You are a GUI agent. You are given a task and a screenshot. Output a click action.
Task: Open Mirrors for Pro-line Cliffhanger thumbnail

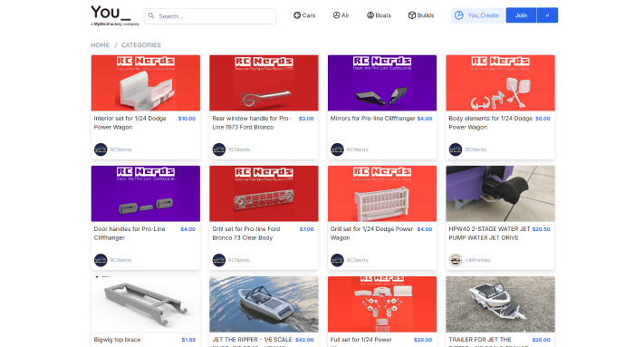tap(382, 83)
